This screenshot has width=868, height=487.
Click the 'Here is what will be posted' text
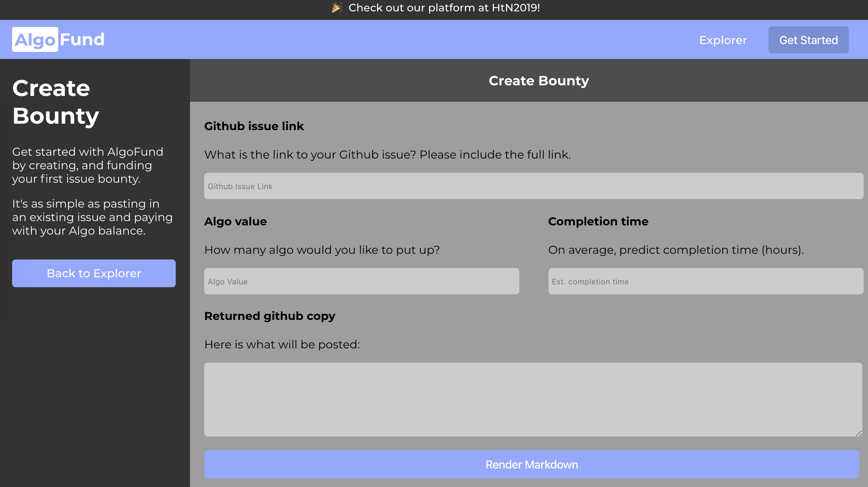point(282,344)
